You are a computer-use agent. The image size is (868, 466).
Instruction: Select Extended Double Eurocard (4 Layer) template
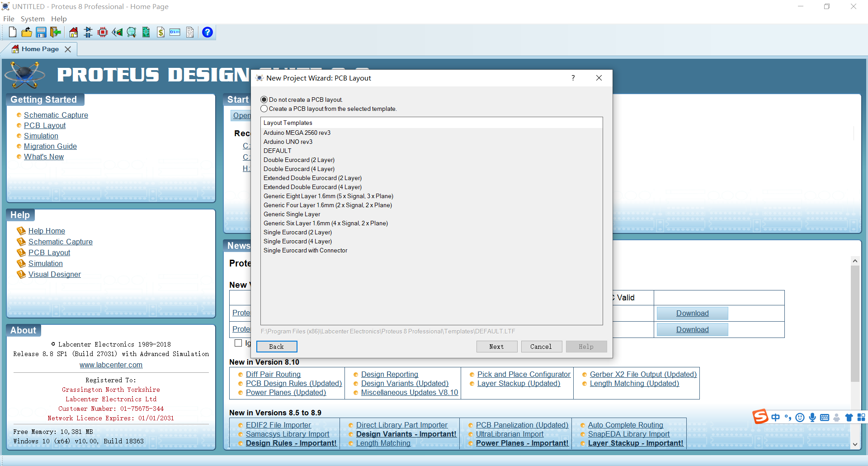[432, 187]
